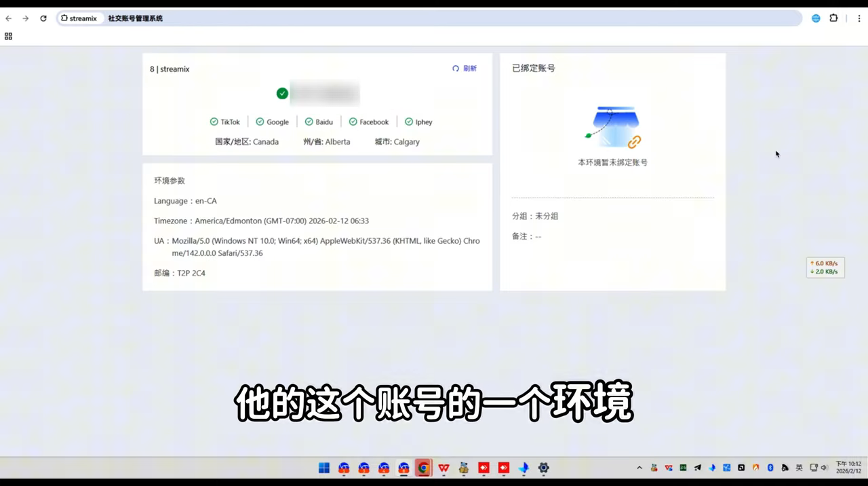The height and width of the screenshot is (486, 868).
Task: Click the Baidu label
Action: (324, 122)
